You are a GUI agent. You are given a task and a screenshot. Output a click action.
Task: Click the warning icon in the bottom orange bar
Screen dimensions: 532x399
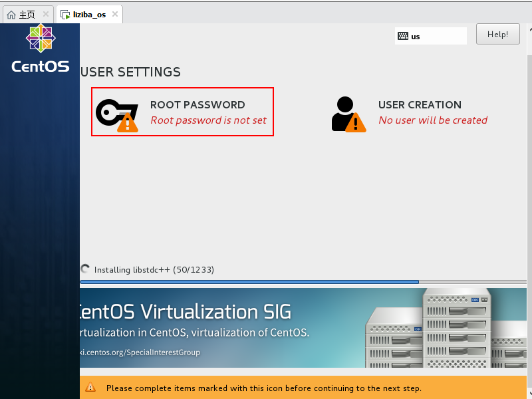[x=90, y=388]
